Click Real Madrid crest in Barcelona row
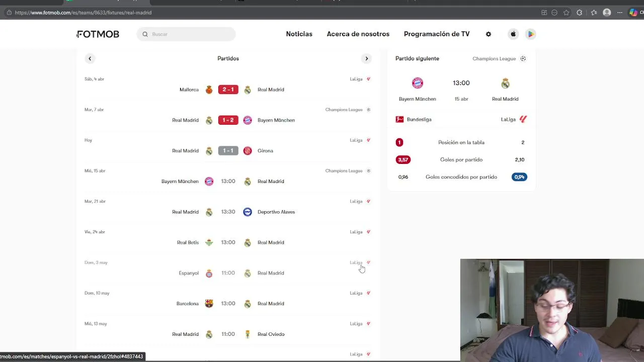The width and height of the screenshot is (644, 362). tap(247, 304)
